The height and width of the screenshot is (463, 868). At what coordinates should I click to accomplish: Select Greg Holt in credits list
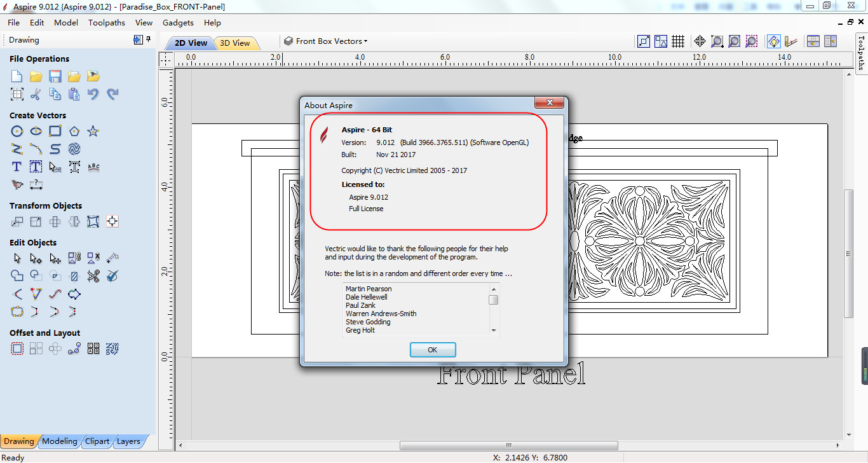[360, 330]
